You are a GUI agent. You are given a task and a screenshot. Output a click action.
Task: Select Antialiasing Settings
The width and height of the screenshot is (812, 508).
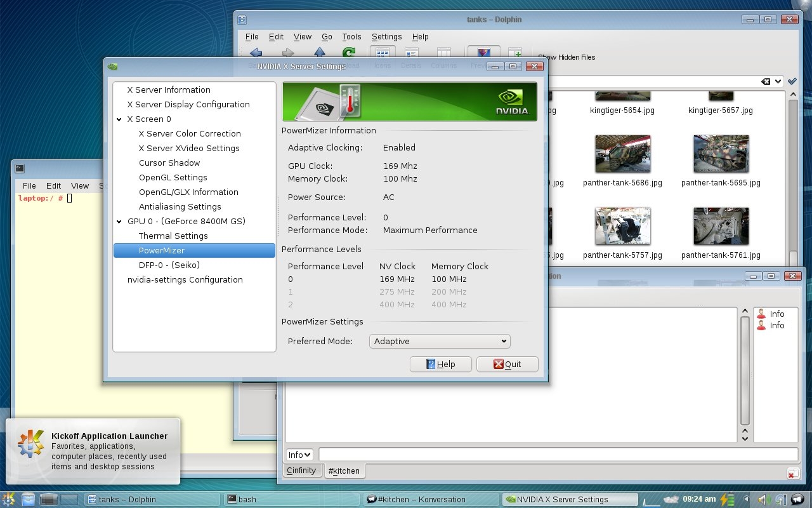pyautogui.click(x=180, y=207)
